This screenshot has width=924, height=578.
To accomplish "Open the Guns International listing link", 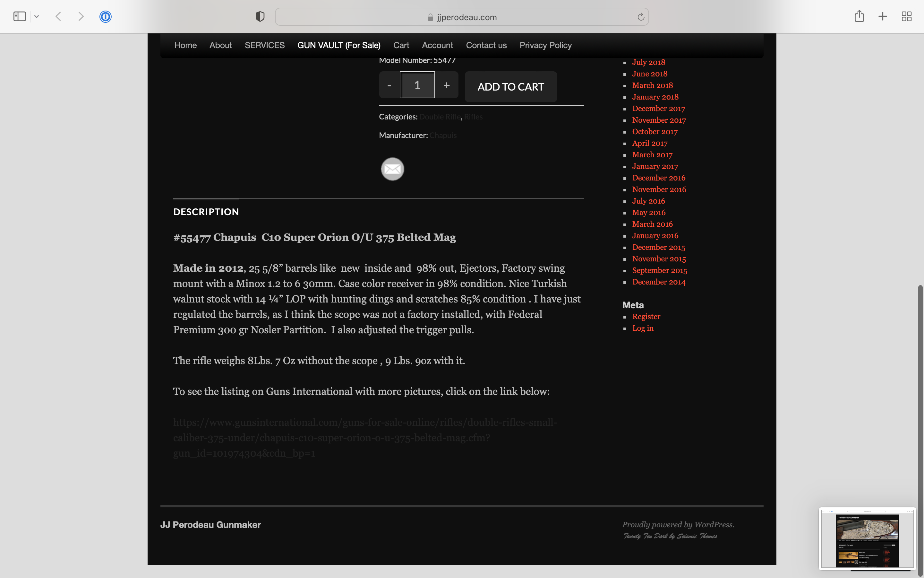I will 365,438.
